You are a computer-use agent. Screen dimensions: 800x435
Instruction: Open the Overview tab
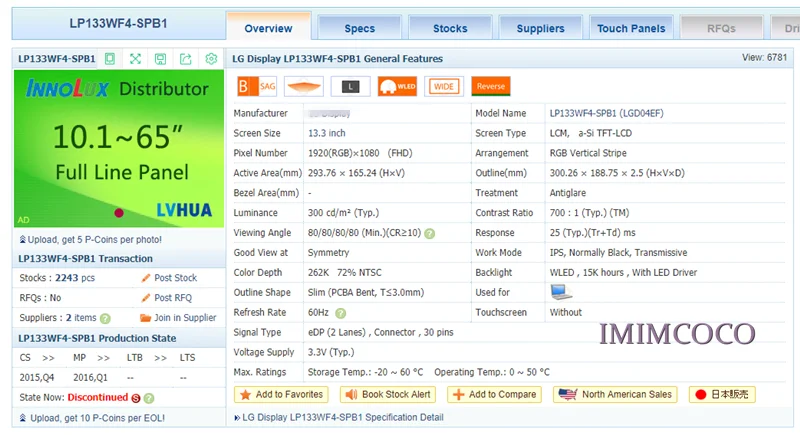(x=268, y=28)
